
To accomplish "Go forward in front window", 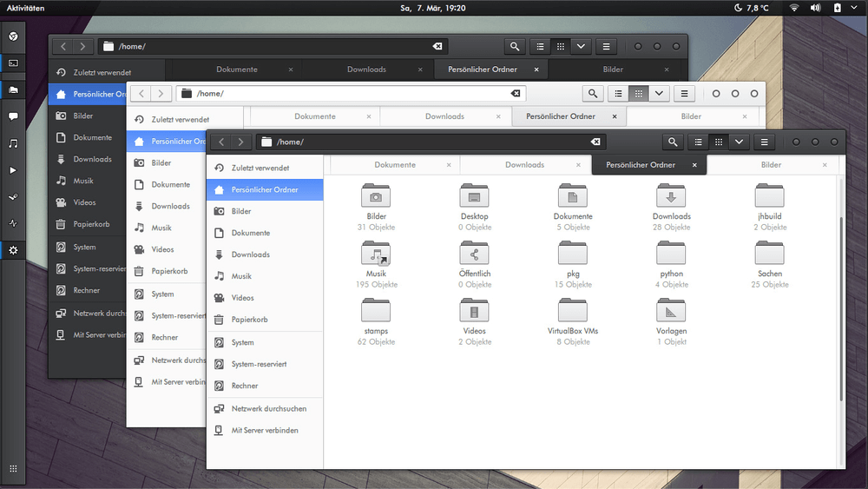I will click(240, 142).
